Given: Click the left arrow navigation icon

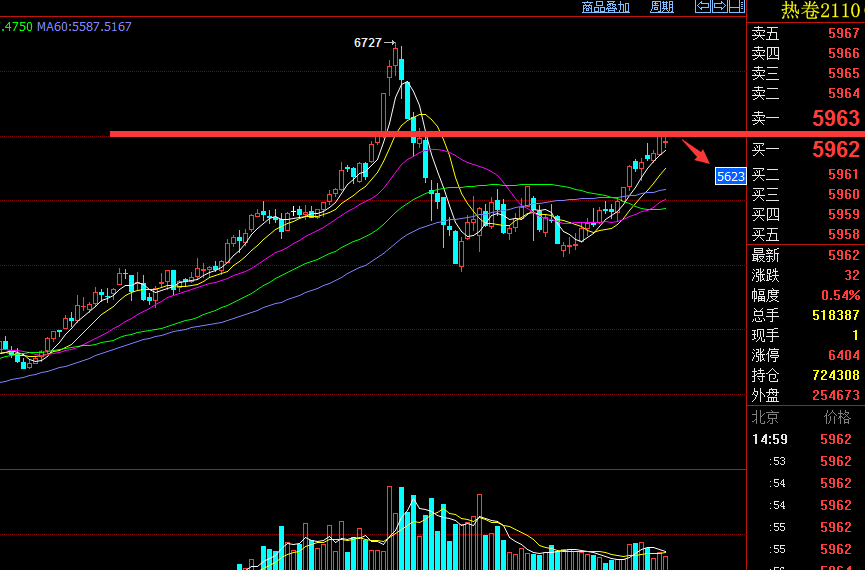Looking at the screenshot, I should pos(703,7).
